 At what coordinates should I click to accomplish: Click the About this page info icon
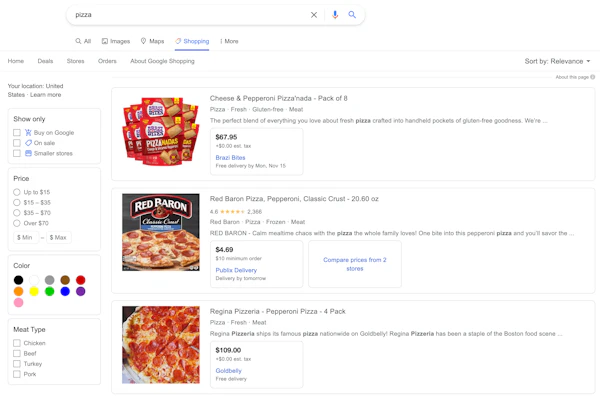592,77
